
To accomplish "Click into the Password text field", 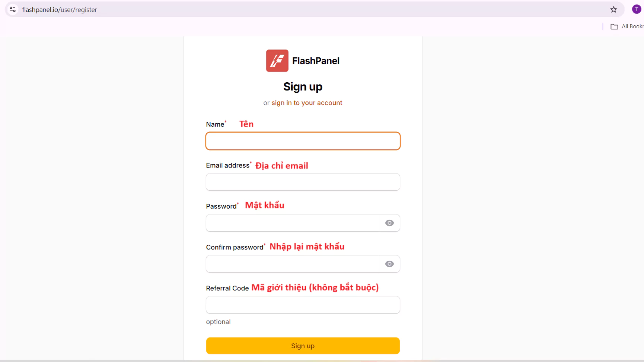I will point(293,223).
